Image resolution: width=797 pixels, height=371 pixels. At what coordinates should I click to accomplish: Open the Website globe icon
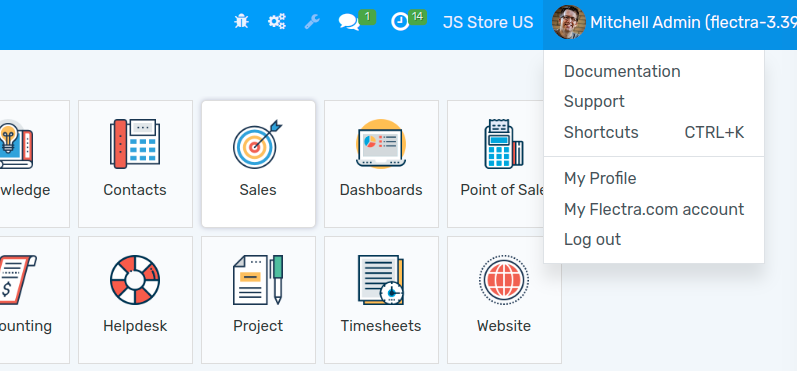(504, 280)
